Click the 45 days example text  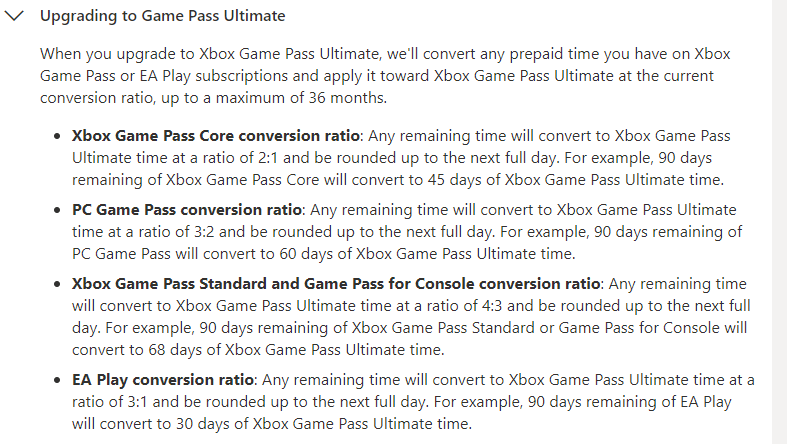click(x=449, y=180)
